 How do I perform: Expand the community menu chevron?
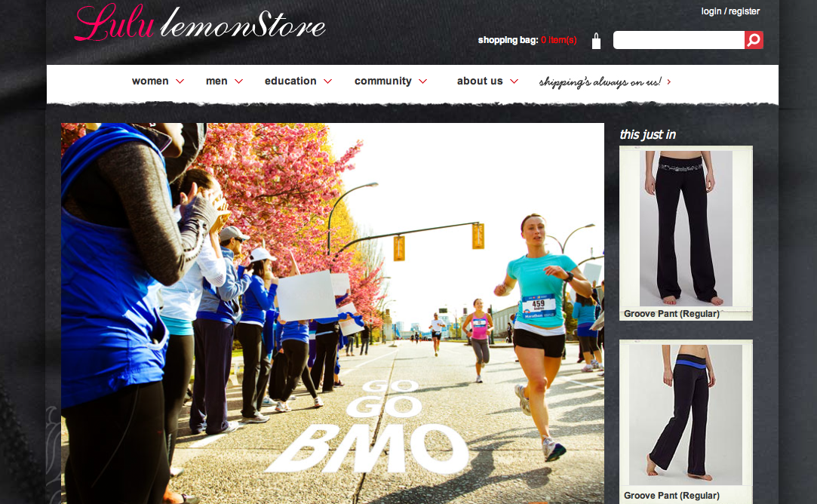pos(422,81)
